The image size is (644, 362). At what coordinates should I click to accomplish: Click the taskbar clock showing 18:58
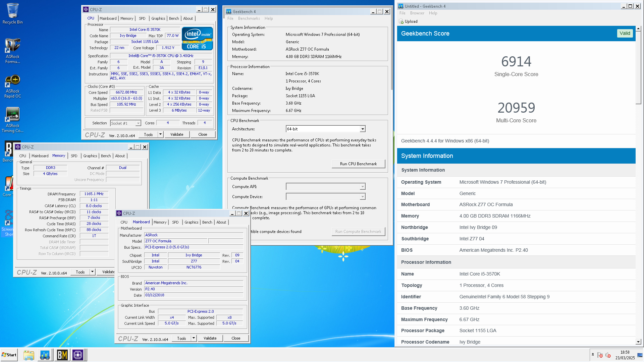[x=625, y=355]
